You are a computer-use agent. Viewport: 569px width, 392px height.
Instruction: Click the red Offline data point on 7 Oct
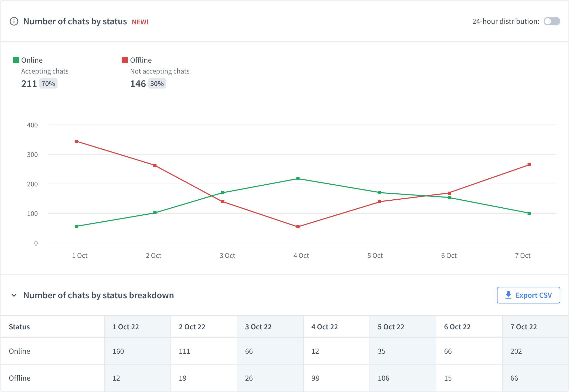click(x=529, y=165)
